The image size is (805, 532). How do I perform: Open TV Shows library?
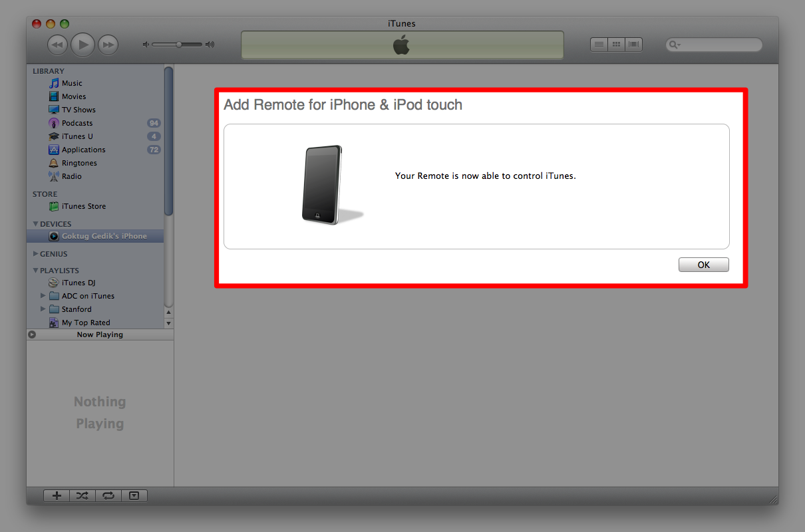pyautogui.click(x=79, y=110)
